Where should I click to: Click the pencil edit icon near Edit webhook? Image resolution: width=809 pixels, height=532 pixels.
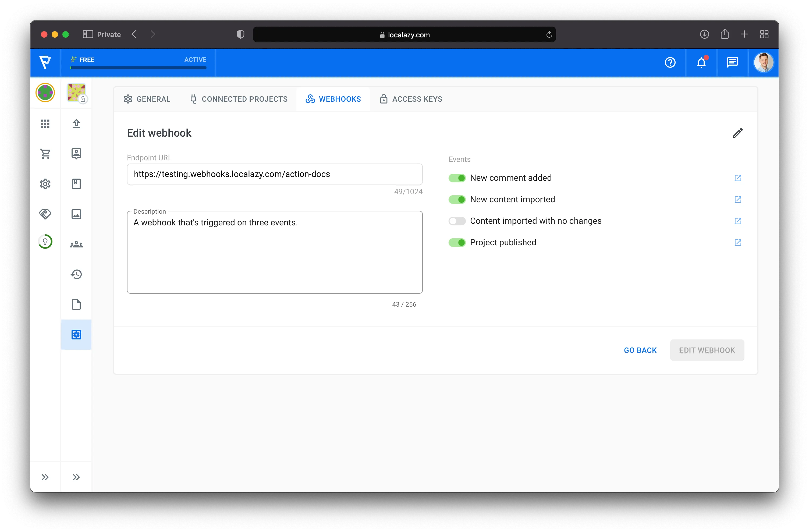click(738, 133)
